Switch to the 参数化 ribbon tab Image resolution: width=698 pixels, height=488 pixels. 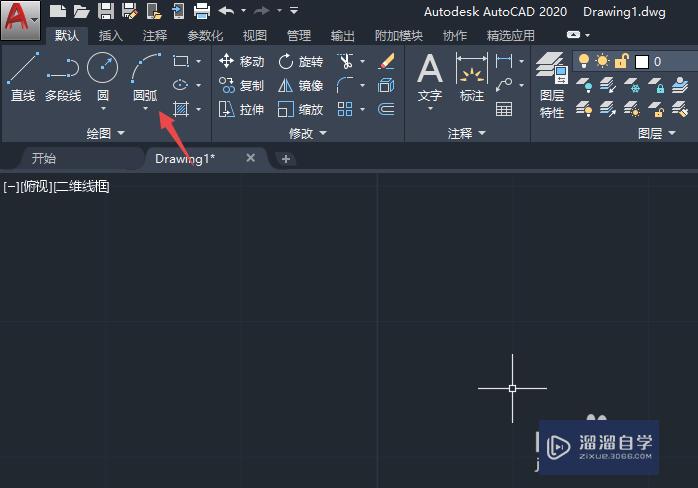click(205, 35)
